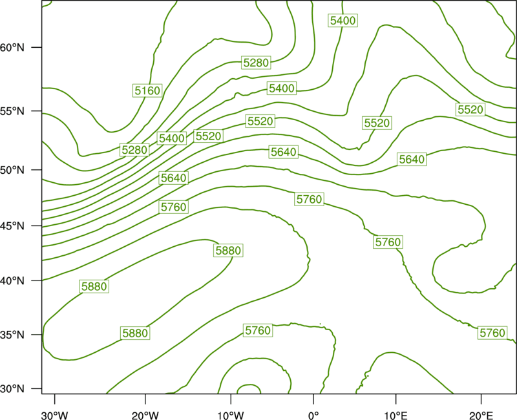Viewport: 517px width, 420px height.
Task: Select the 55°N latitude axis label
Action: (x=12, y=111)
